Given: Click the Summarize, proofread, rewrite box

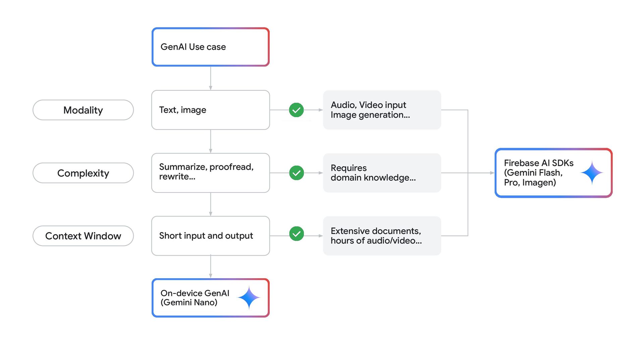Looking at the screenshot, I should click(x=211, y=173).
